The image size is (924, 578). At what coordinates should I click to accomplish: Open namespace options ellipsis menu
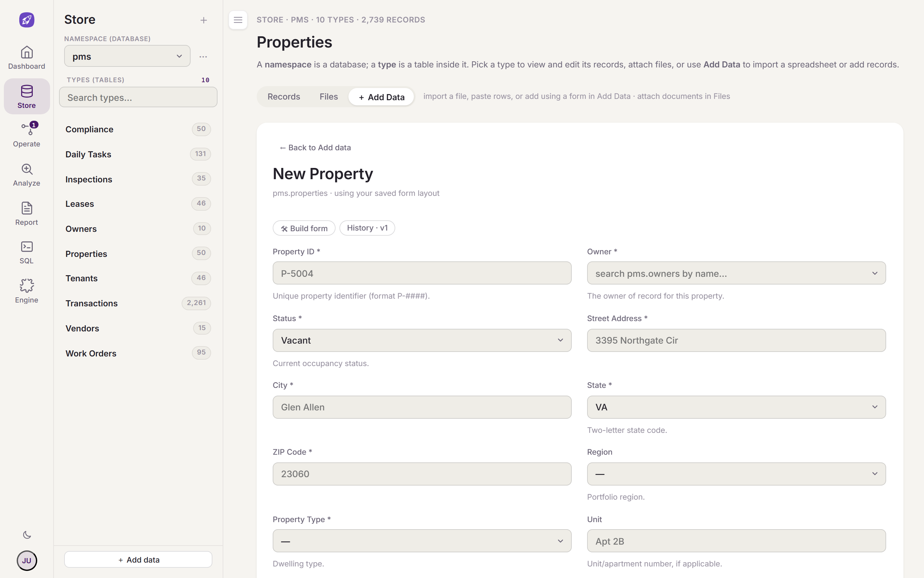203,57
